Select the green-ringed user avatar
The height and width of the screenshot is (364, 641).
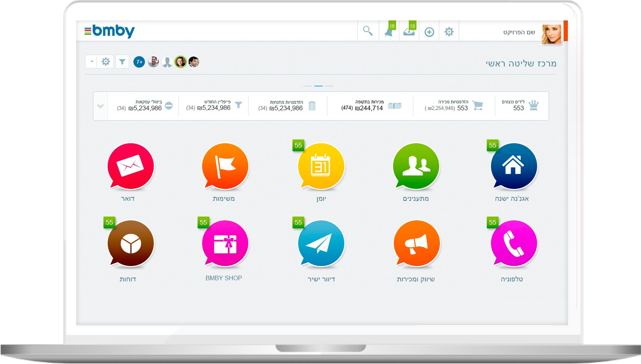pyautogui.click(x=181, y=62)
